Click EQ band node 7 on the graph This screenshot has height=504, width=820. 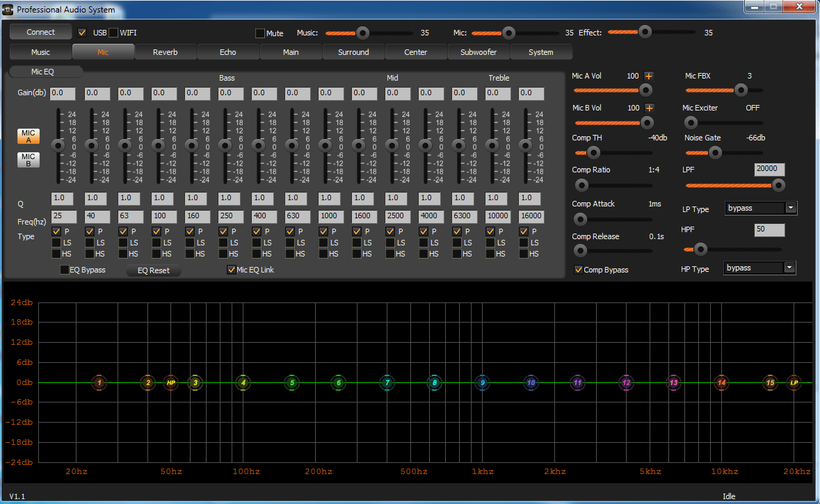(387, 382)
